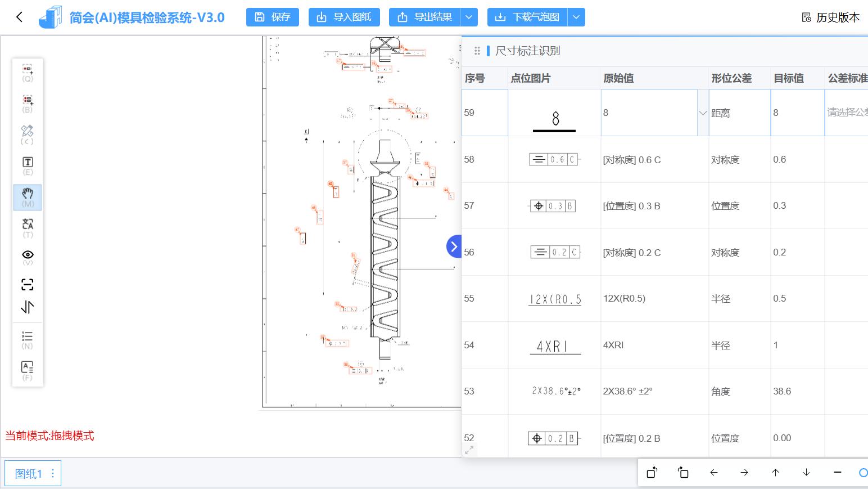Select the text annotation tool (E)
This screenshot has height=489, width=868.
click(x=28, y=165)
